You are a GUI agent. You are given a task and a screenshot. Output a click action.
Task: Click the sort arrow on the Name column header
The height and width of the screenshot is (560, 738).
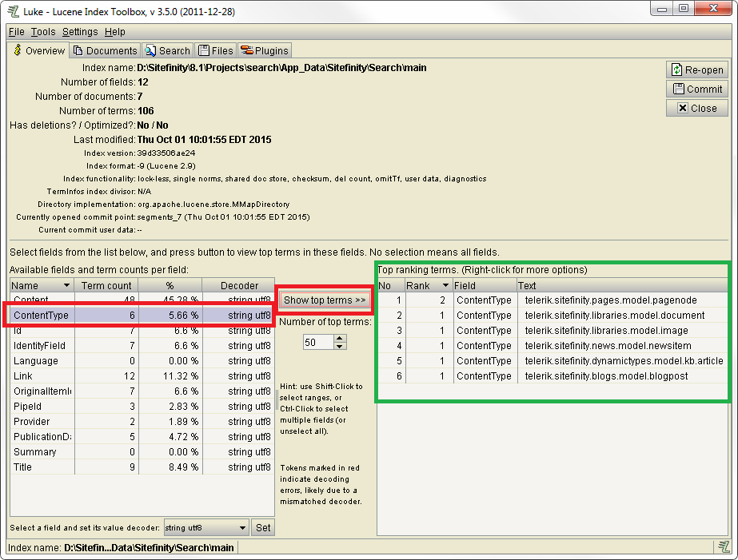coord(66,286)
